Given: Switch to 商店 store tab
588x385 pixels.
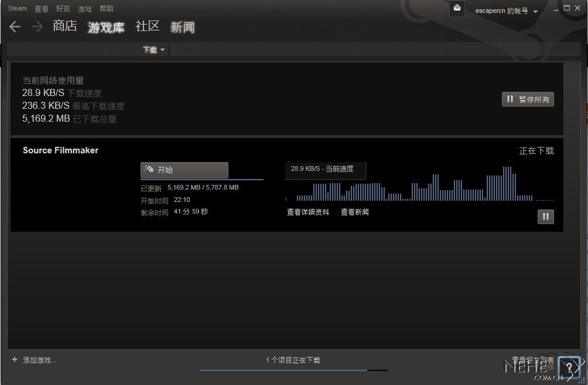Looking at the screenshot, I should (65, 26).
